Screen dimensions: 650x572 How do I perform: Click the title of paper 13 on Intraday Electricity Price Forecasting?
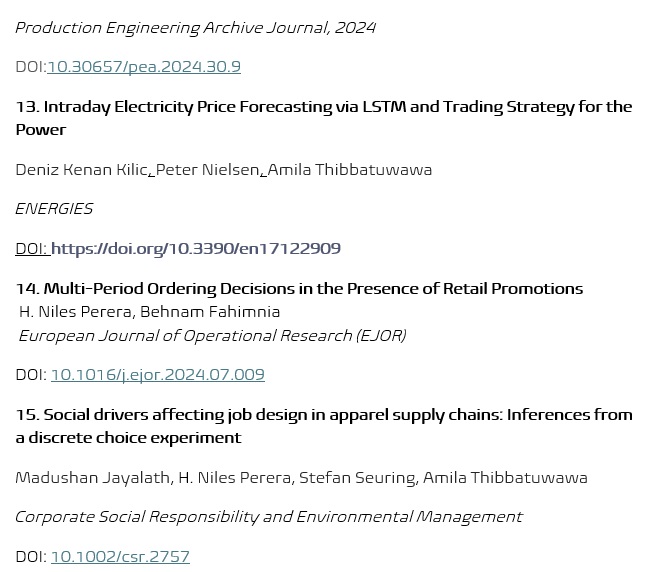pos(323,107)
